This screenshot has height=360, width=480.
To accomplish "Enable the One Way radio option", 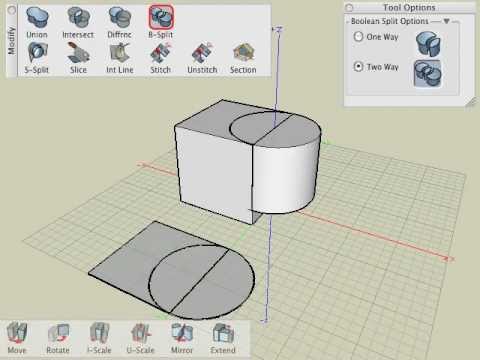I will pyautogui.click(x=358, y=36).
